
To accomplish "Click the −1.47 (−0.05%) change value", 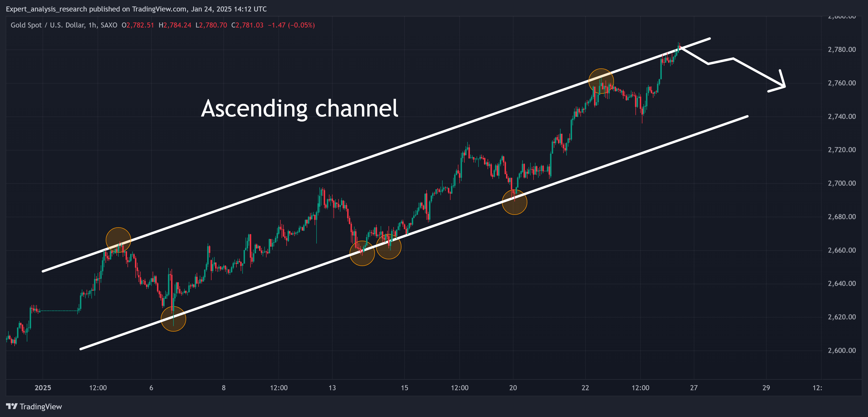I will [x=291, y=25].
